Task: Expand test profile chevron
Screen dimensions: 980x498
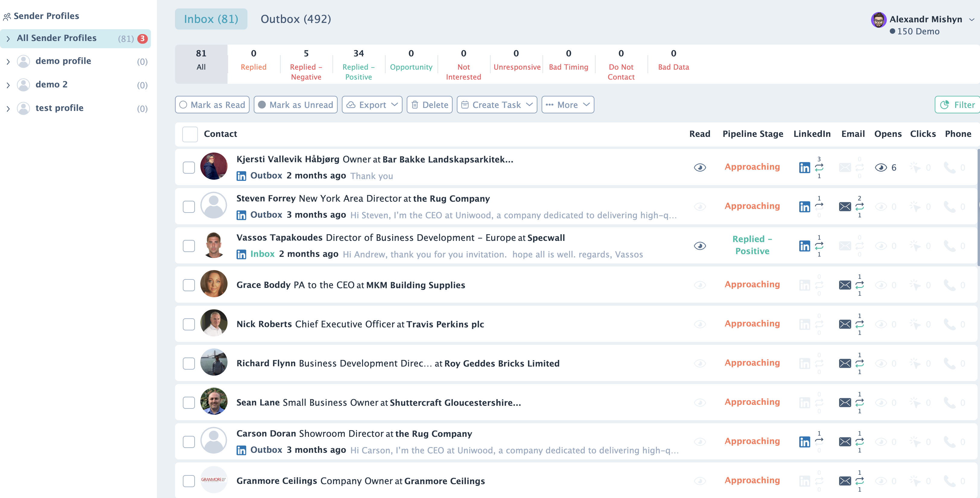Action: pos(8,109)
